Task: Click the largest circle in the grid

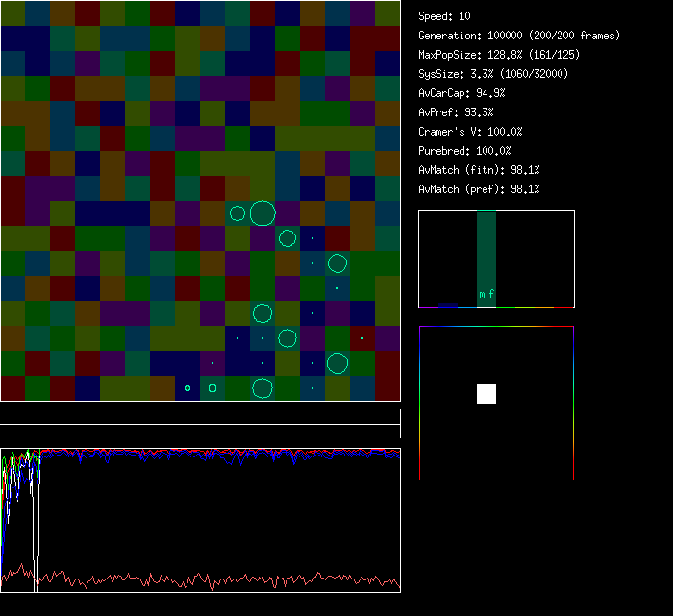Action: click(262, 212)
